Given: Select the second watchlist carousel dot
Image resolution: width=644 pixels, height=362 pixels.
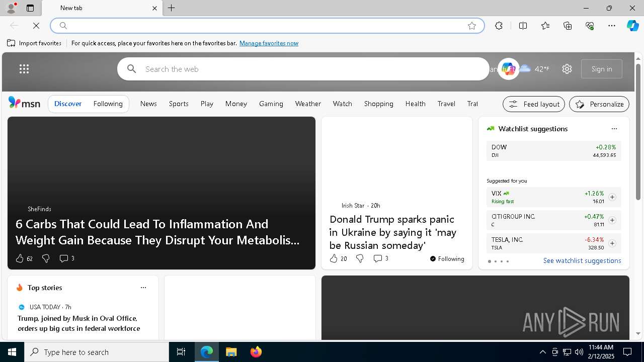Looking at the screenshot, I should pos(496,261).
